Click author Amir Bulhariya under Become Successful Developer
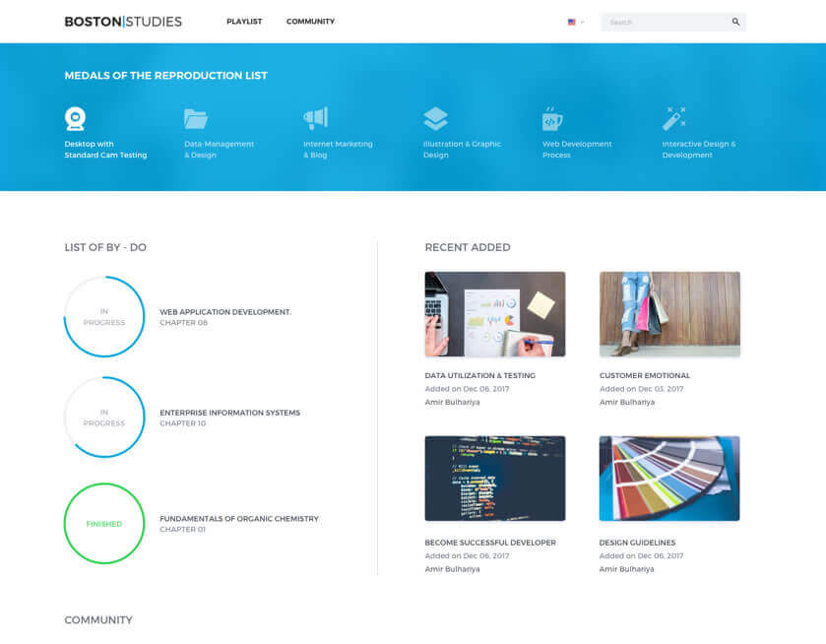This screenshot has width=826, height=644. point(453,569)
